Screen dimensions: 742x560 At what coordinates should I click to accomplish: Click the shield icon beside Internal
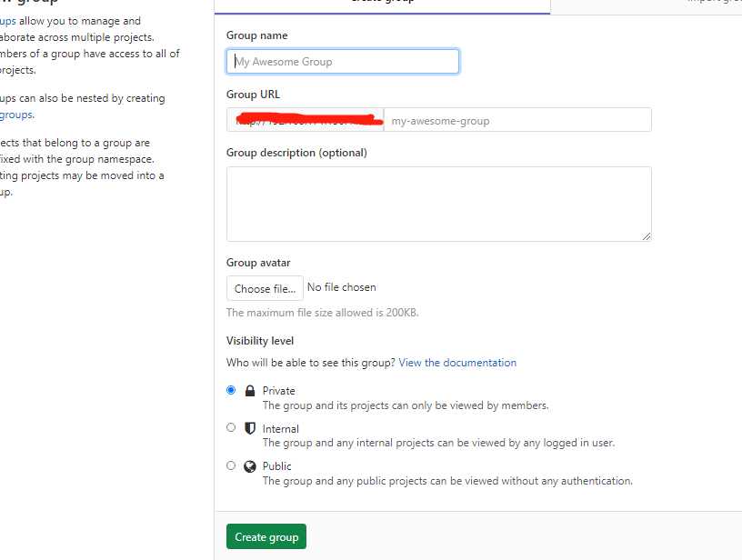pyautogui.click(x=250, y=428)
